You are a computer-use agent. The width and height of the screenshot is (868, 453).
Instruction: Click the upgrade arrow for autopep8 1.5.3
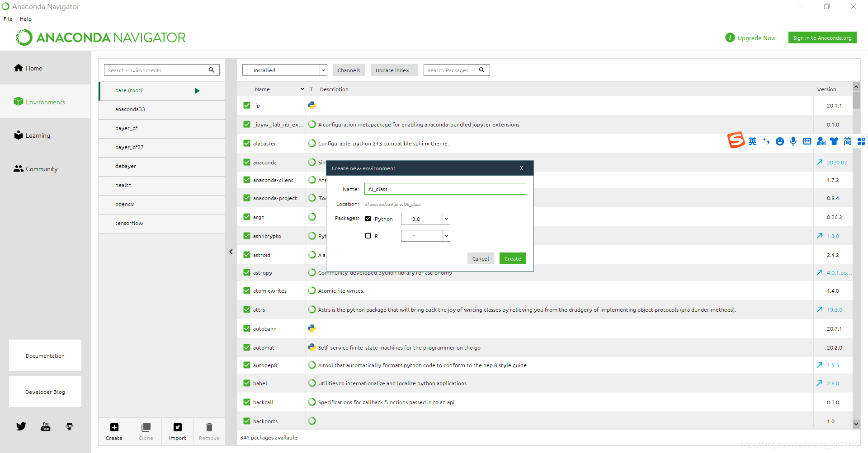pos(820,365)
